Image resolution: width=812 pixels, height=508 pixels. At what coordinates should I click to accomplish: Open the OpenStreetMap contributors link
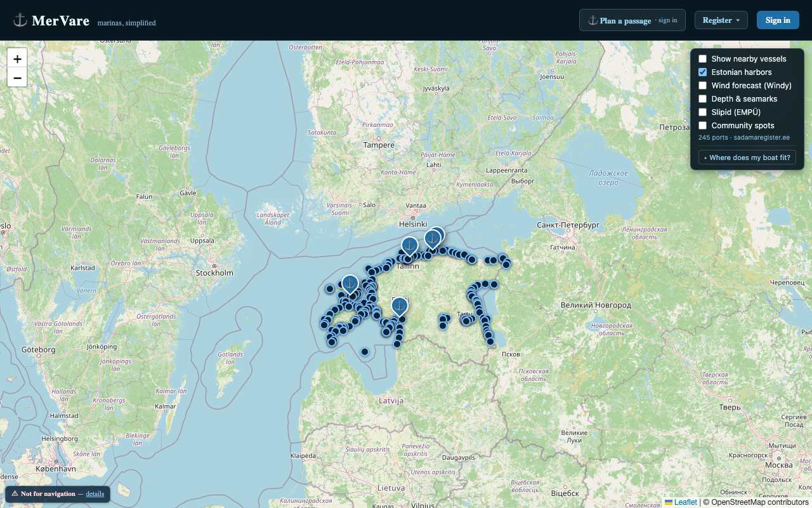click(760, 502)
